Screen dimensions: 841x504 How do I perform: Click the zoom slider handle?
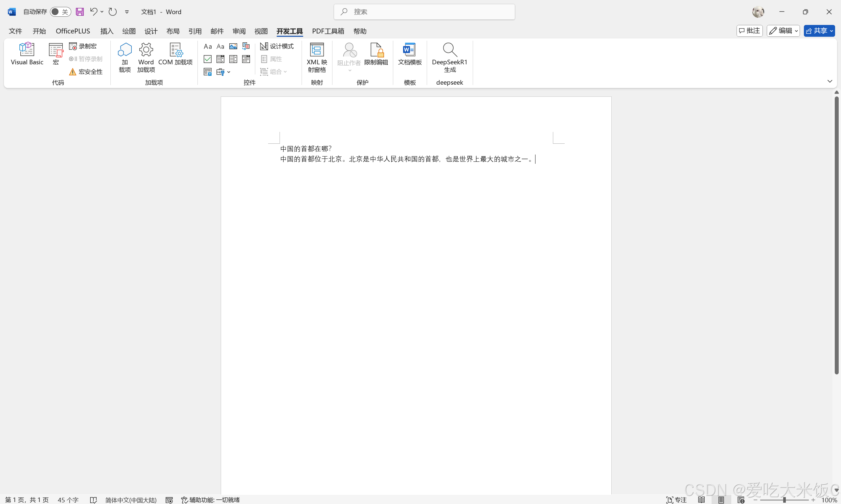[784, 500]
